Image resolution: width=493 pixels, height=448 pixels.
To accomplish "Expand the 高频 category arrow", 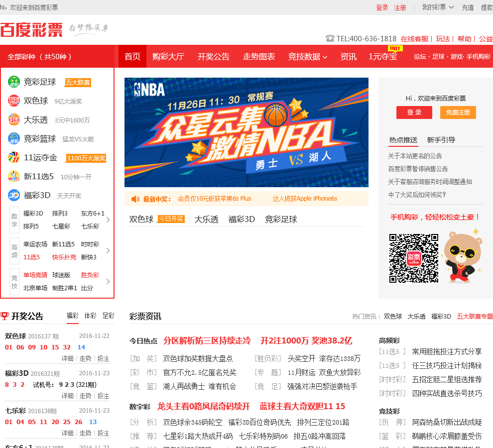I will 108,250.
